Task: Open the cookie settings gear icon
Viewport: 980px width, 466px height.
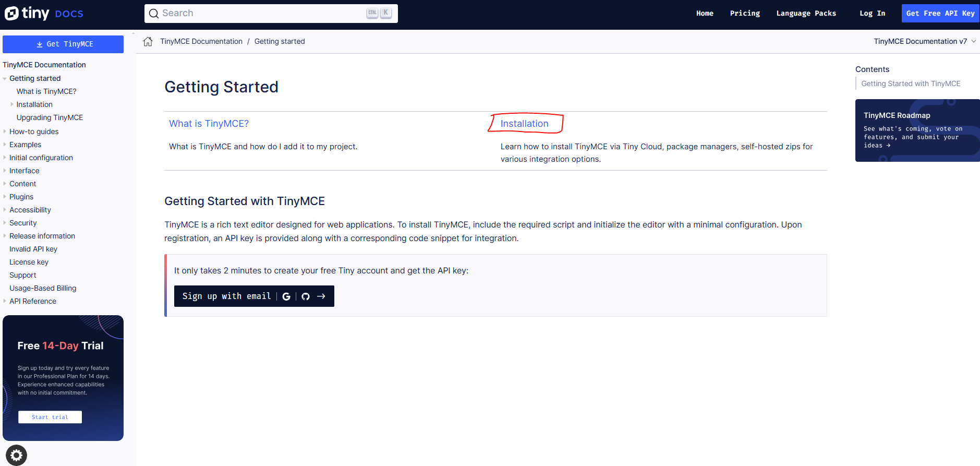Action: 16,455
